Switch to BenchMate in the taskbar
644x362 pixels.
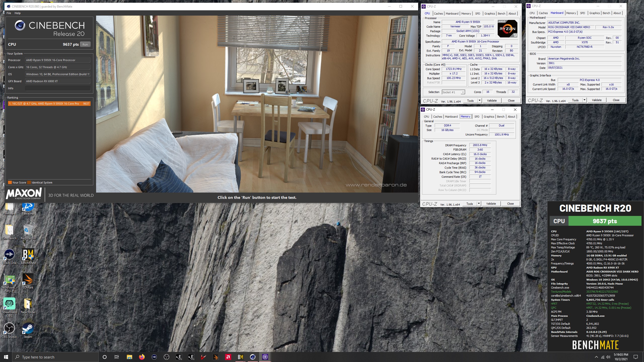[240, 357]
